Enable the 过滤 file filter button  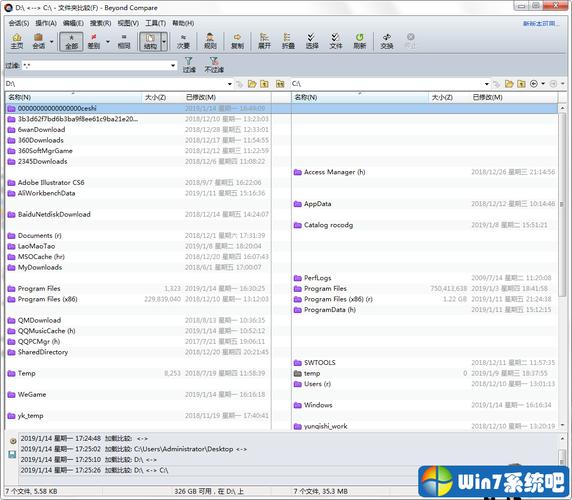(x=189, y=65)
